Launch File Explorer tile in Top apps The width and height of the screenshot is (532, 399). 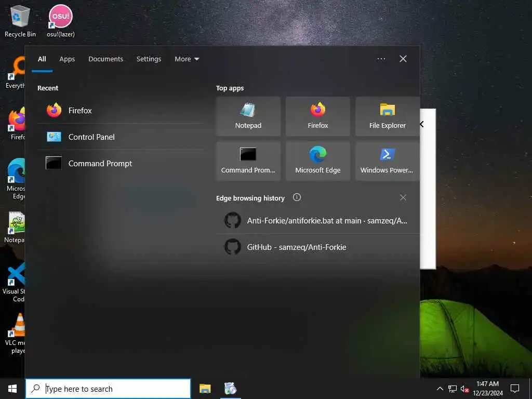pyautogui.click(x=388, y=116)
